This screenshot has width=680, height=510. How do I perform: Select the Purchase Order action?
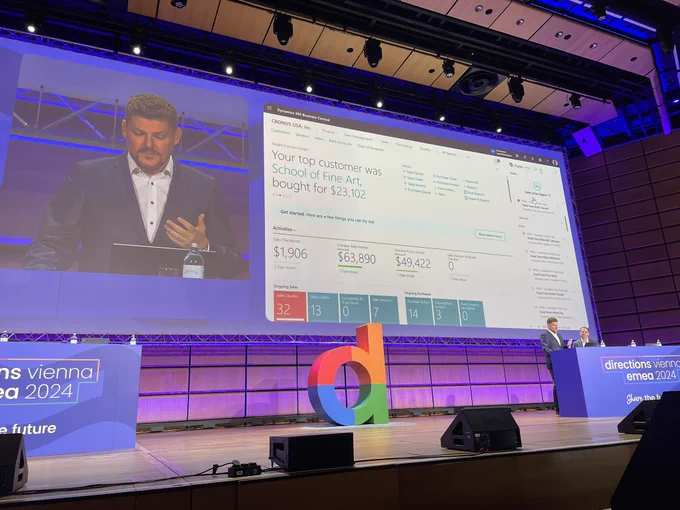(445, 178)
